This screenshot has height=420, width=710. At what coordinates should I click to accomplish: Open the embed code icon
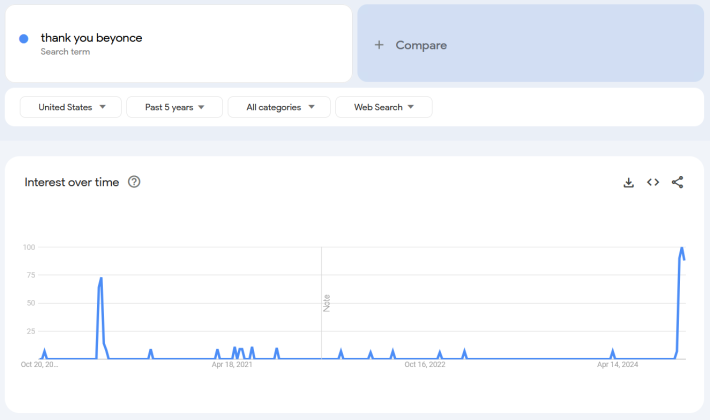(x=653, y=182)
